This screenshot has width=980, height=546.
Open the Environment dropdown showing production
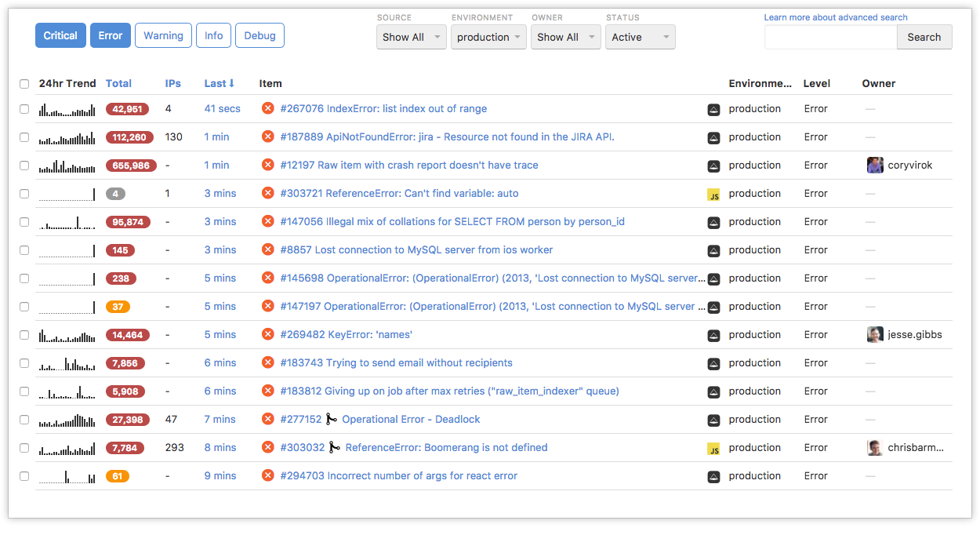tap(488, 37)
